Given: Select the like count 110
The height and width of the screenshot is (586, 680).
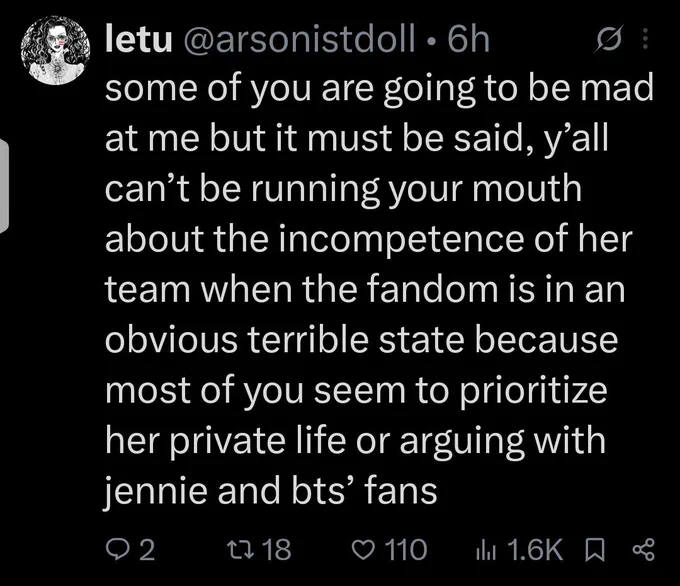Looking at the screenshot, I should point(406,550).
